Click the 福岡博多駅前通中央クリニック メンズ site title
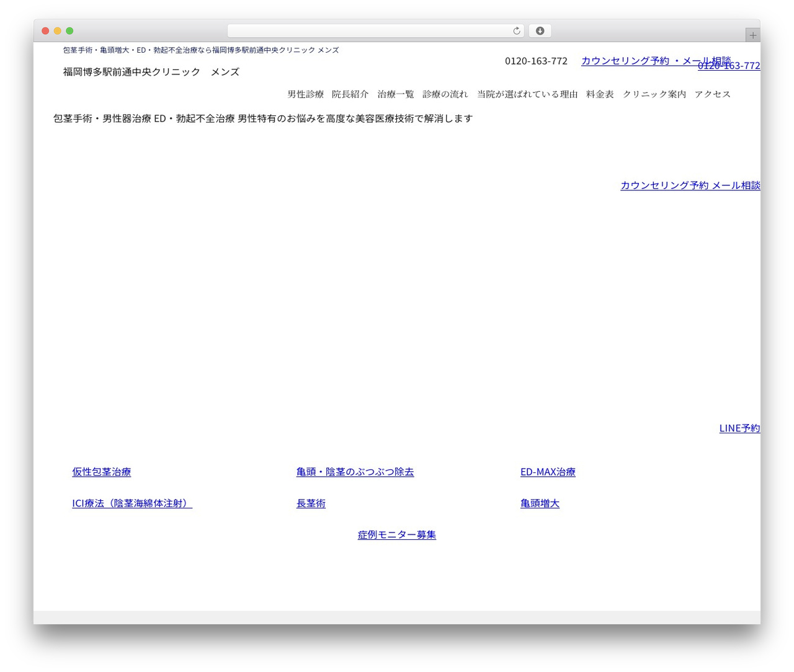Screen dimensions: 794x672 point(151,72)
